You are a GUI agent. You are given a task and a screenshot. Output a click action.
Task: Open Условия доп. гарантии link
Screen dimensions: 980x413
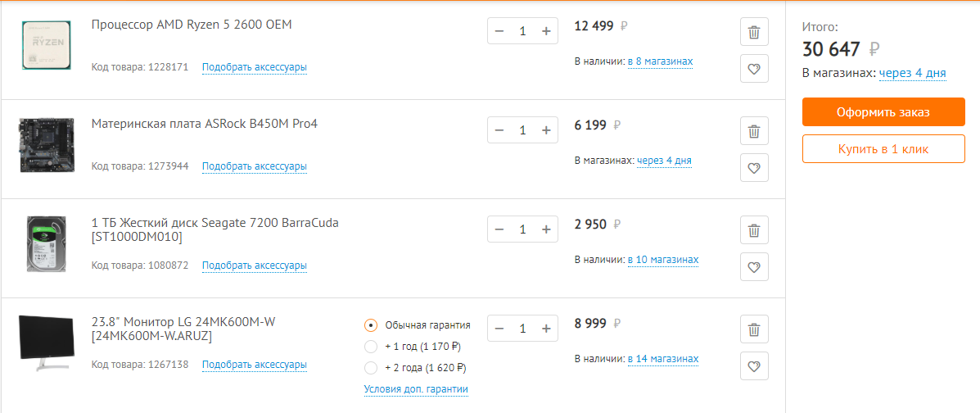(416, 389)
